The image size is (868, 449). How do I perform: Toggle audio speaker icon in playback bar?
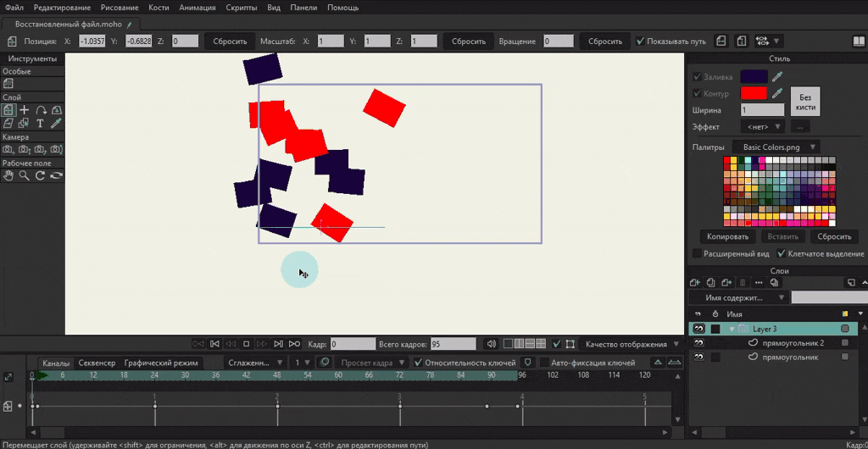pyautogui.click(x=490, y=344)
